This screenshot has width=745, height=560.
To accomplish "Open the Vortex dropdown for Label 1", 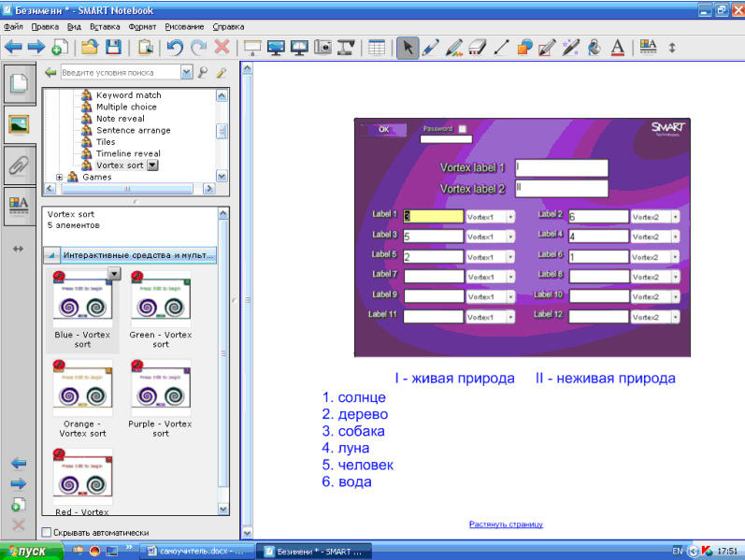I will click(510, 216).
